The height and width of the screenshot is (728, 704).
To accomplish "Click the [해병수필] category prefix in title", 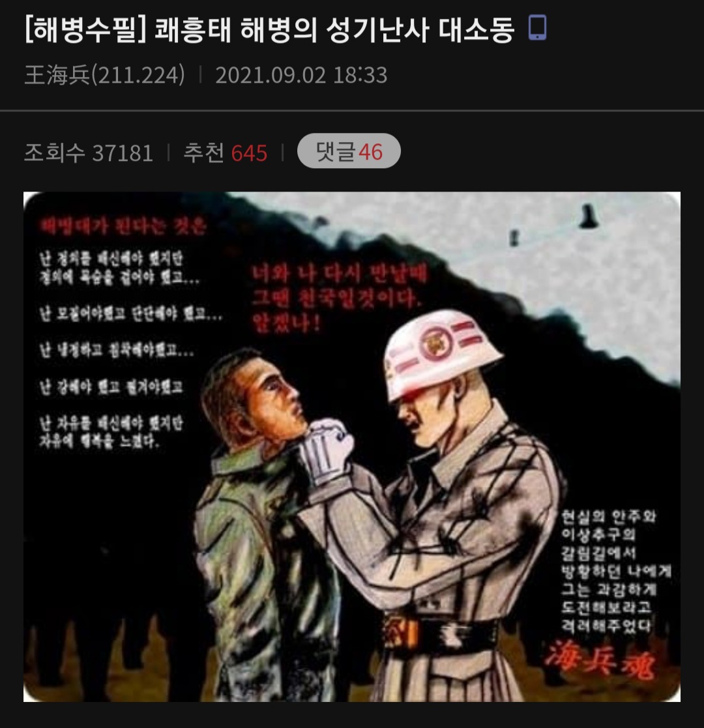I will 85,30.
